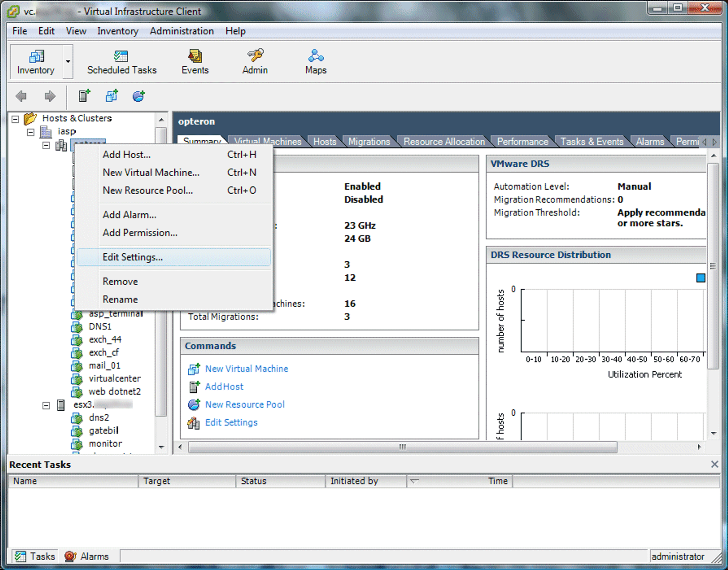Click the vertical scrollbar of summary pane

[x=713, y=266]
